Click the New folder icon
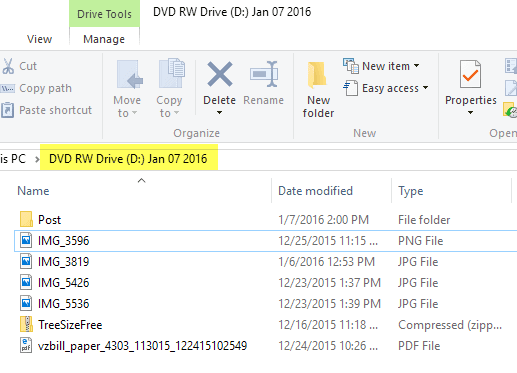 (x=317, y=75)
